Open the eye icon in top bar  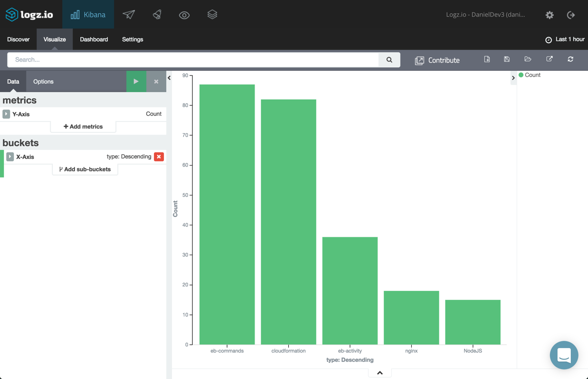point(184,15)
